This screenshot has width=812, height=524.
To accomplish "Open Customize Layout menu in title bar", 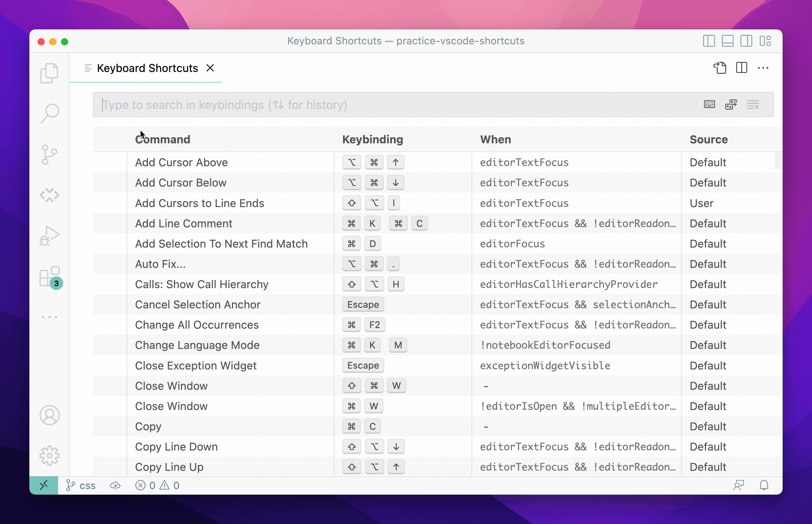I will (x=765, y=41).
